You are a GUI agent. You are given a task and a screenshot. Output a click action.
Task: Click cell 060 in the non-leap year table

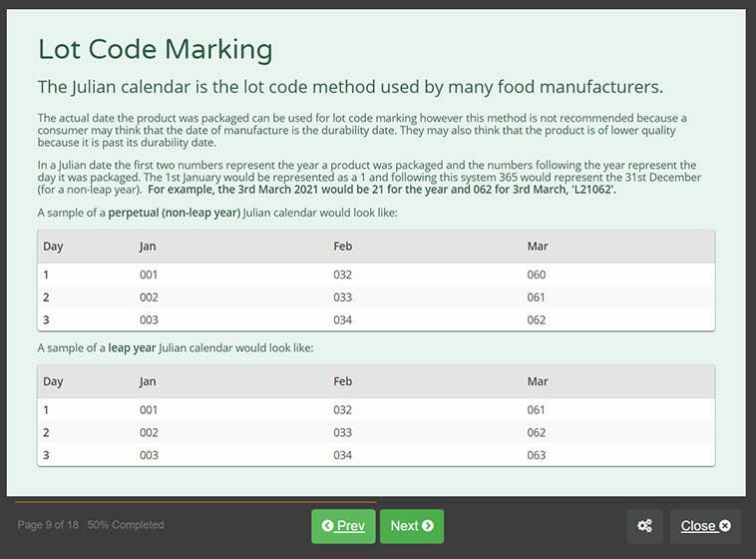coord(537,275)
